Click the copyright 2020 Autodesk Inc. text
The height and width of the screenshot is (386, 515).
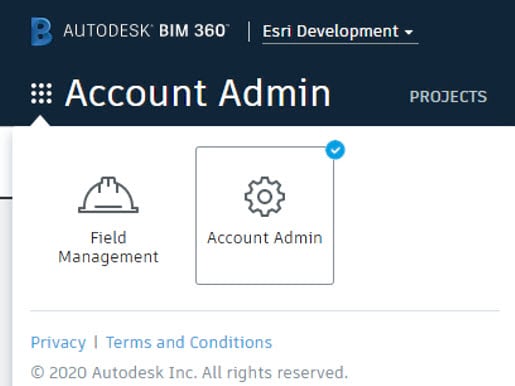pyautogui.click(x=189, y=373)
